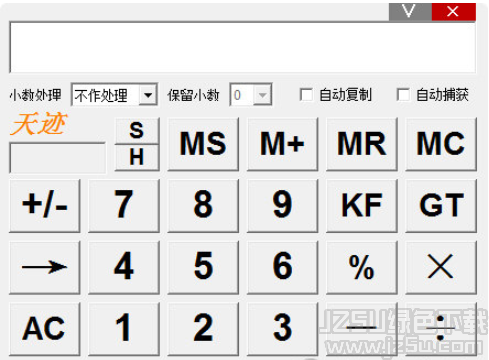Enable 自动捕获 checkbox

tap(403, 95)
